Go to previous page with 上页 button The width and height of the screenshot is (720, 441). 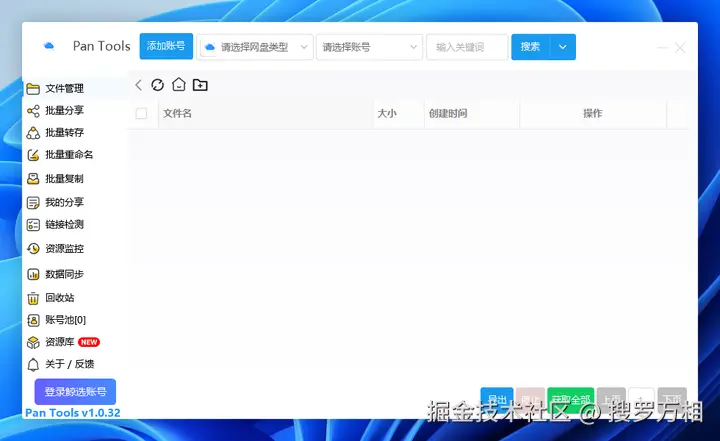click(611, 399)
